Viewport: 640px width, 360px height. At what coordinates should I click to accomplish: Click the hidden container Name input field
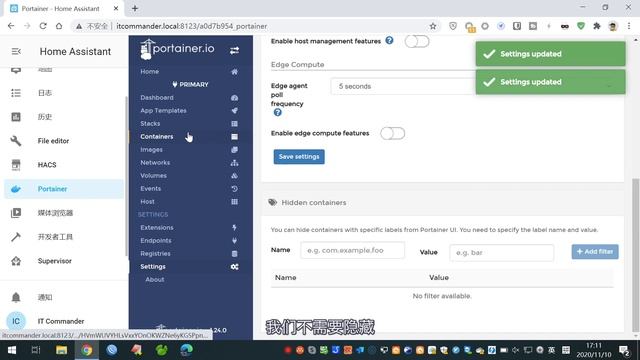coord(353,250)
